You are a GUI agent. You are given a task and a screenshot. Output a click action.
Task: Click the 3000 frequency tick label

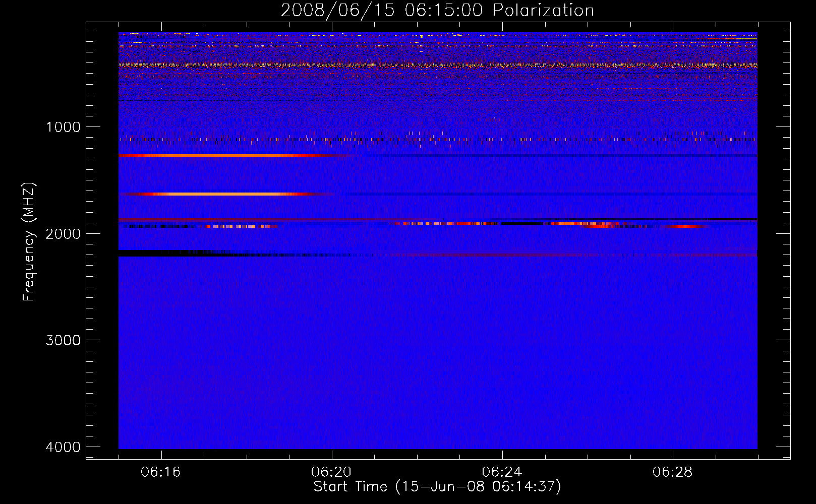tap(63, 340)
